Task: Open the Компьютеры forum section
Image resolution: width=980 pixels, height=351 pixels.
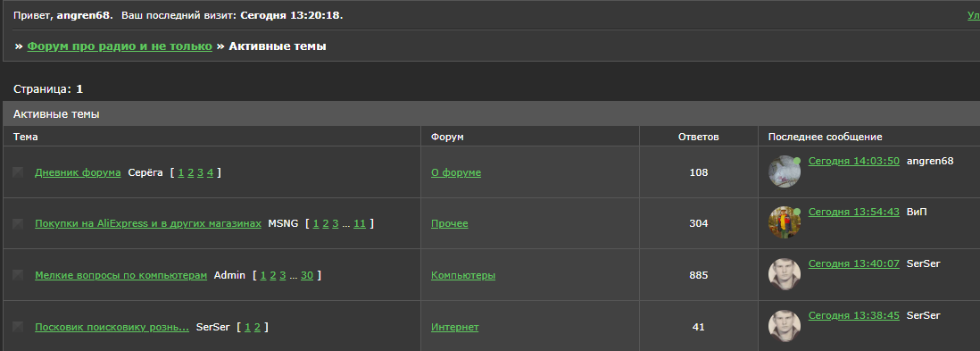Action: pyautogui.click(x=463, y=275)
